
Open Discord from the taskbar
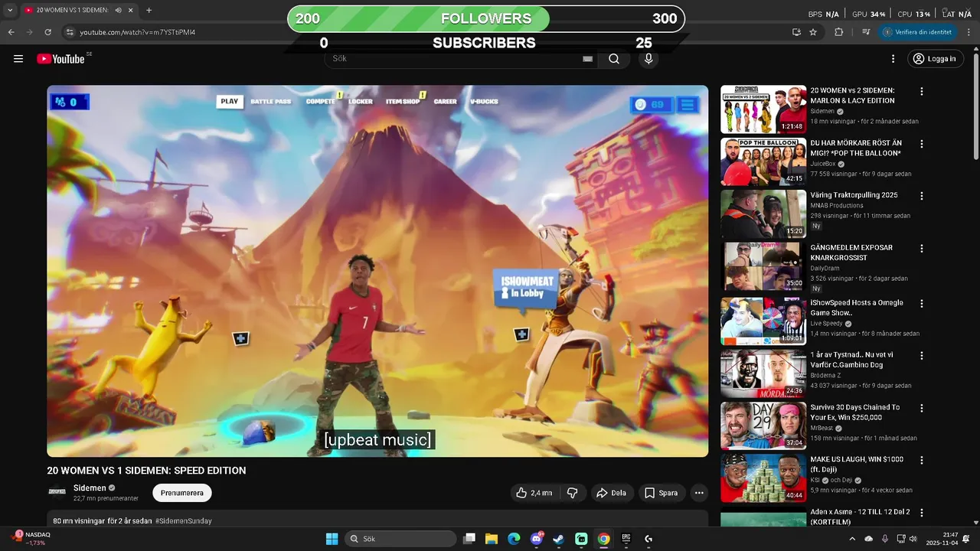click(x=537, y=539)
